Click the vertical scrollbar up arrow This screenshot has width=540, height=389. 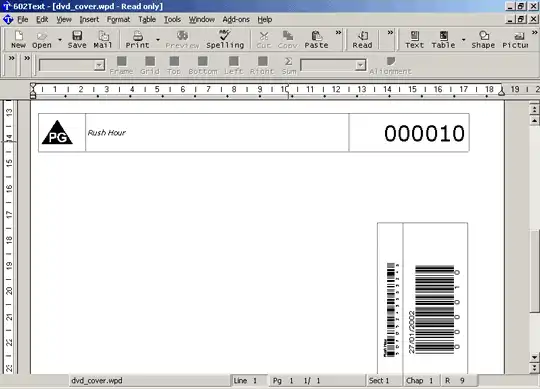coord(534,121)
